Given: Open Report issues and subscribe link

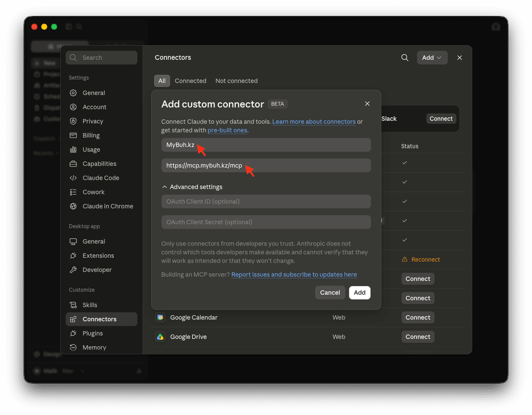Looking at the screenshot, I should tap(294, 275).
